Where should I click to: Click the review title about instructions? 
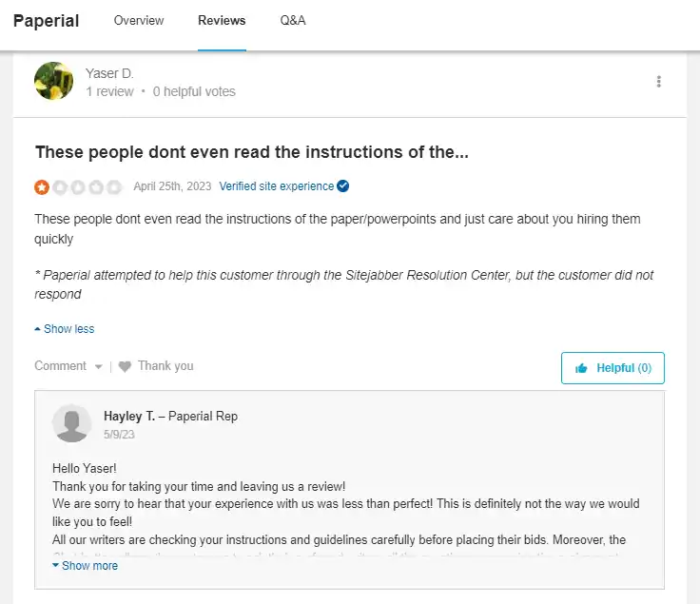[252, 152]
